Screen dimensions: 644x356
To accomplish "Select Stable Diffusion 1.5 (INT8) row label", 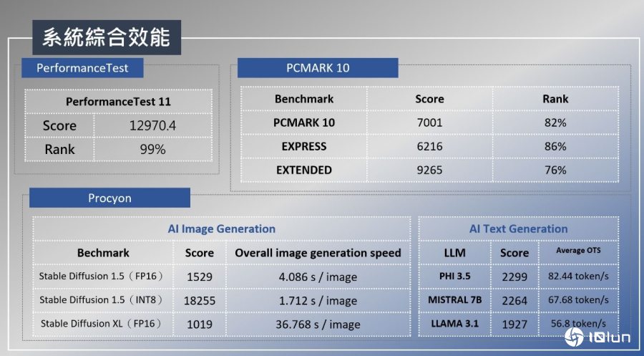I will tap(102, 300).
